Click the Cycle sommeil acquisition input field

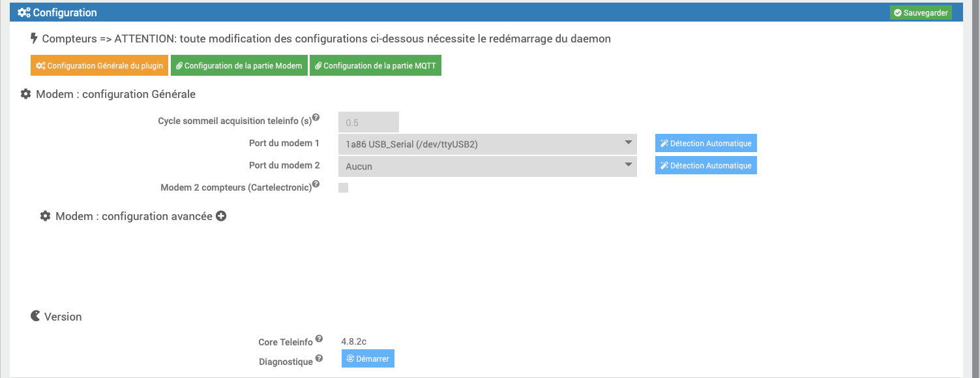pos(368,123)
